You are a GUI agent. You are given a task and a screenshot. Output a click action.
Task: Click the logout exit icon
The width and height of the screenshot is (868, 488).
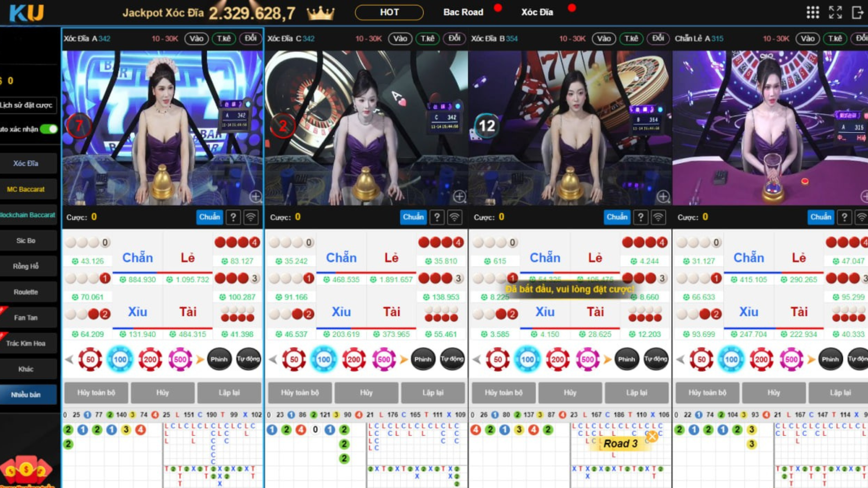click(x=857, y=12)
